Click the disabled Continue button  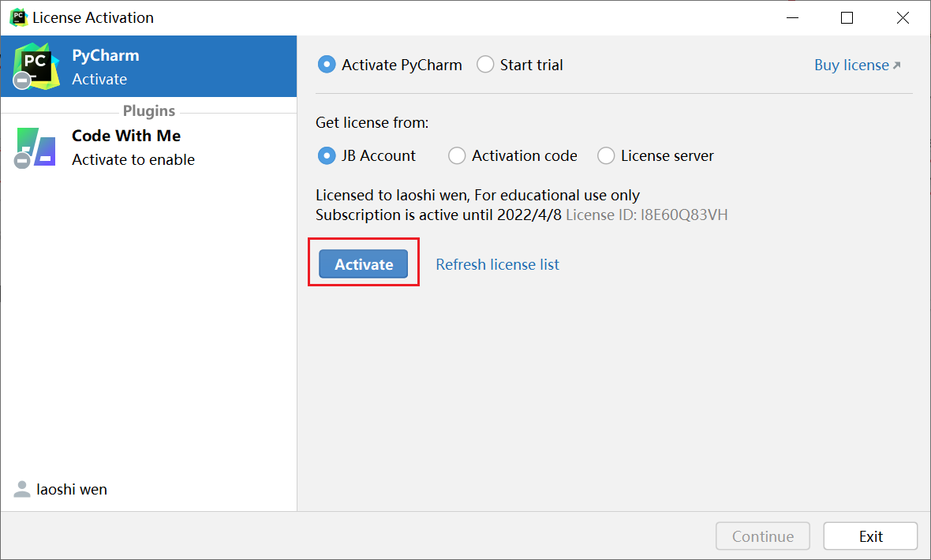coord(763,536)
